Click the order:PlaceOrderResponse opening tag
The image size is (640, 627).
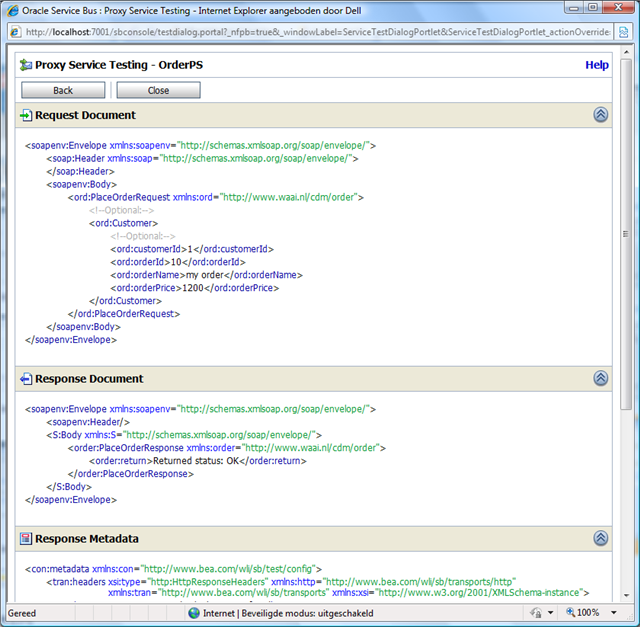click(227, 448)
